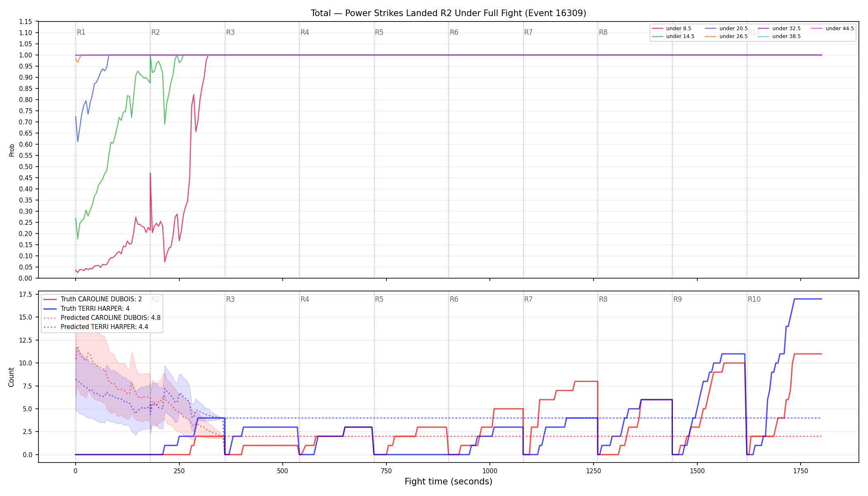Screen dimensions: 868x496
Task: Select the 'under 44.5' legend label
Action: click(839, 29)
